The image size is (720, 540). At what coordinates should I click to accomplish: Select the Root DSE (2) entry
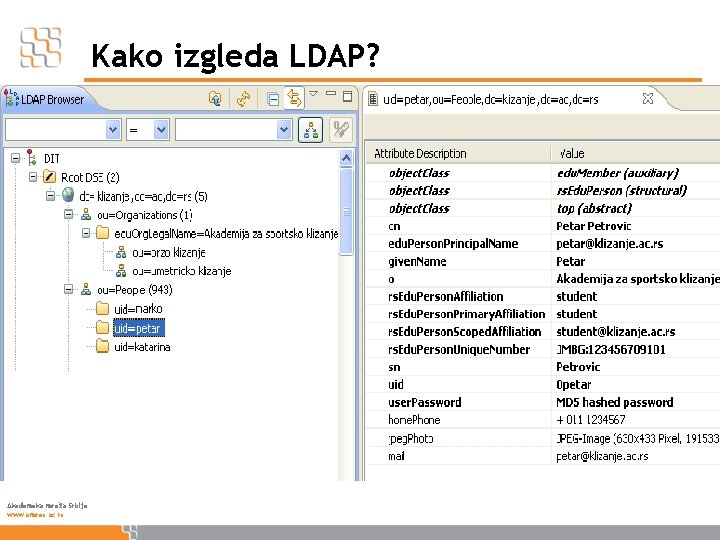pos(90,177)
